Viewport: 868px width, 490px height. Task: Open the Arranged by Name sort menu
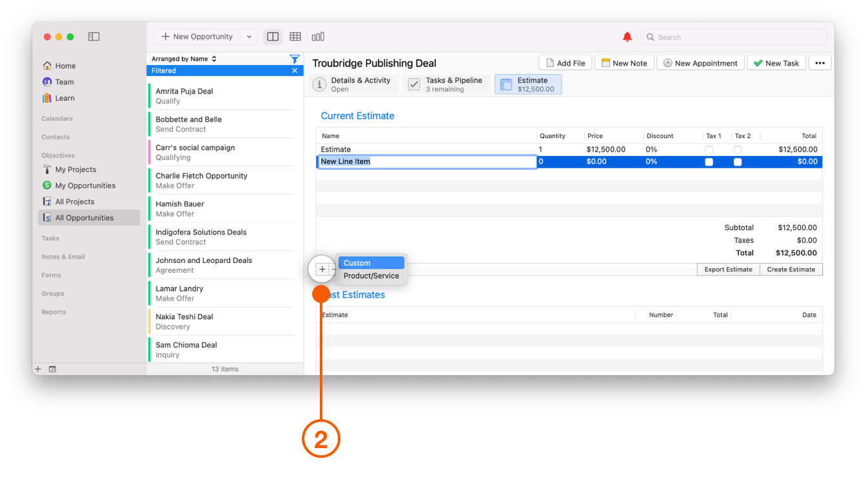(184, 59)
